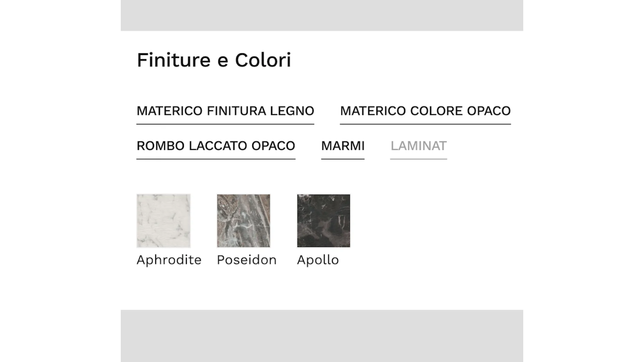Click the Aphrodite name label

(169, 260)
